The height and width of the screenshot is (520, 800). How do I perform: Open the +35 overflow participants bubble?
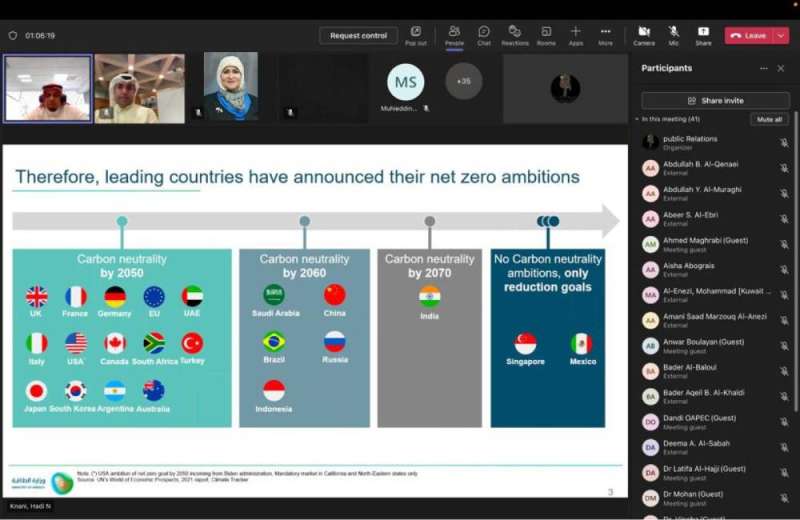(464, 82)
